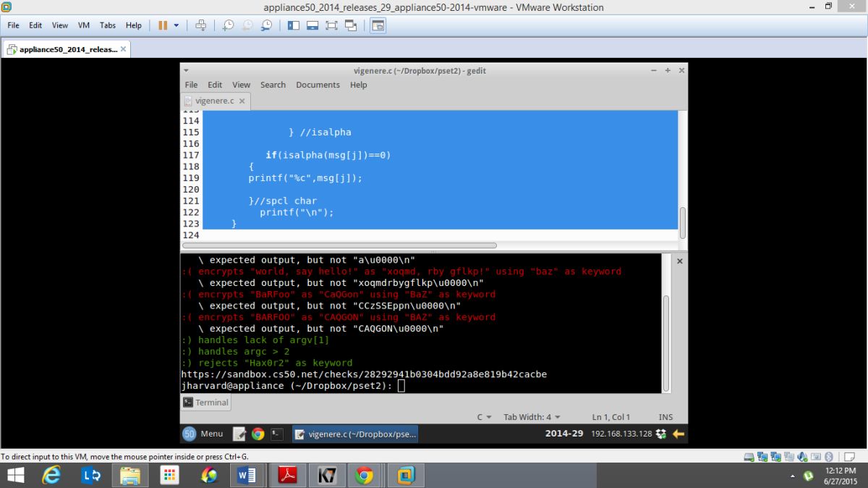Screen dimensions: 868x488
Task: Click the printf("%c",msg[j]); code line
Action: [x=305, y=177]
